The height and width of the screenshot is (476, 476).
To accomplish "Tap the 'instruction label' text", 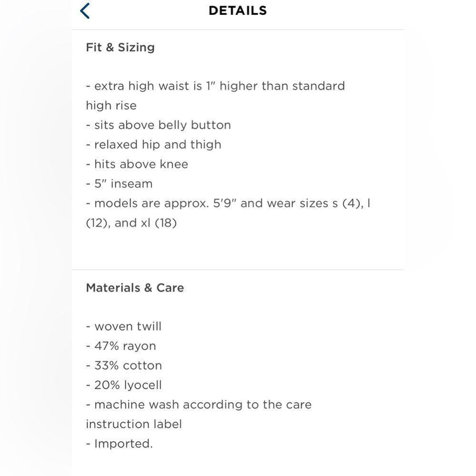I will 134,424.
